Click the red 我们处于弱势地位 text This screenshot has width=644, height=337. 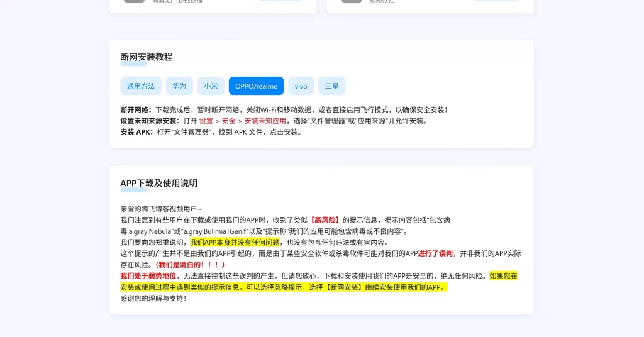point(148,276)
